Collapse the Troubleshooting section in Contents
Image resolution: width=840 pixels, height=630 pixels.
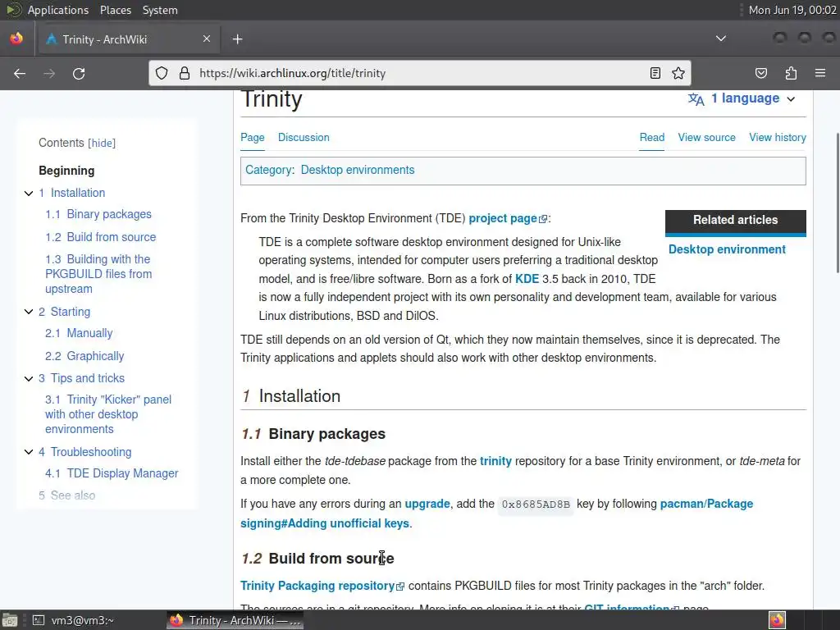(x=29, y=452)
